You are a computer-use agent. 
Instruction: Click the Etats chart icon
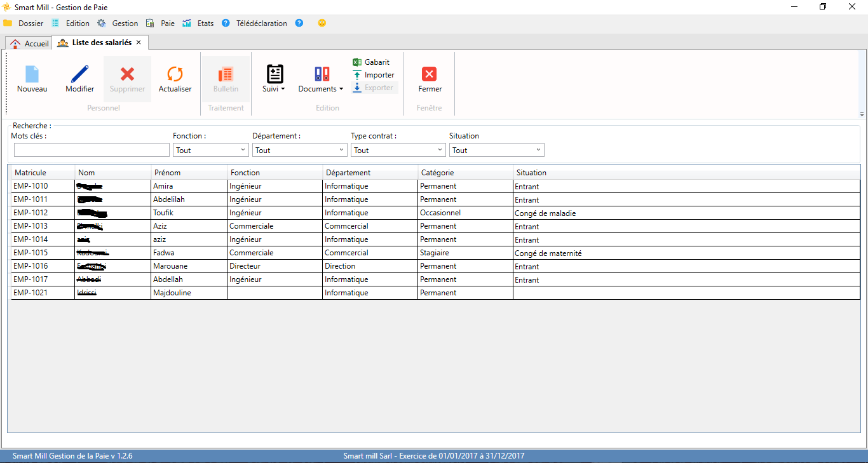tap(187, 23)
